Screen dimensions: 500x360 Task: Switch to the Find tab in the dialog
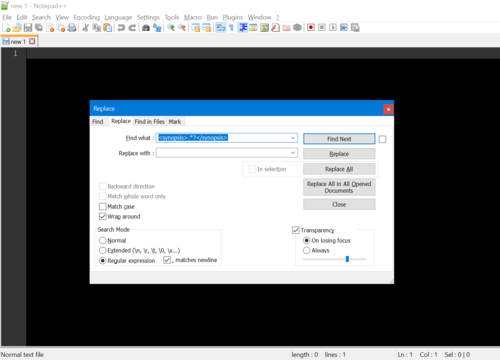point(98,122)
